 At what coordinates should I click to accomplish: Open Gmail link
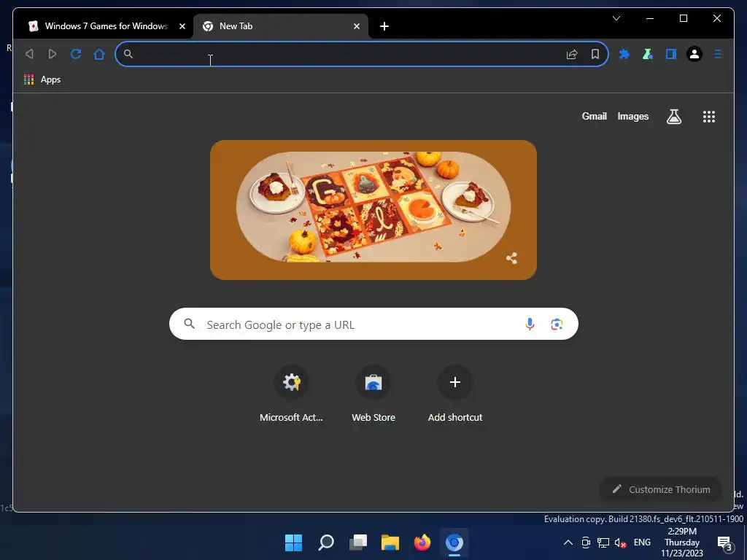[594, 116]
